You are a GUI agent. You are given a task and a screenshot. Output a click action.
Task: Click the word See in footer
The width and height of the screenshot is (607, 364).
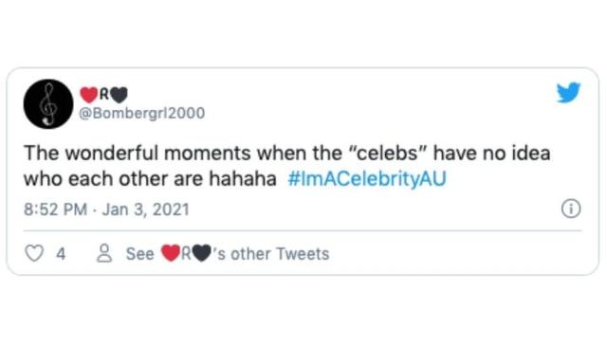click(140, 254)
